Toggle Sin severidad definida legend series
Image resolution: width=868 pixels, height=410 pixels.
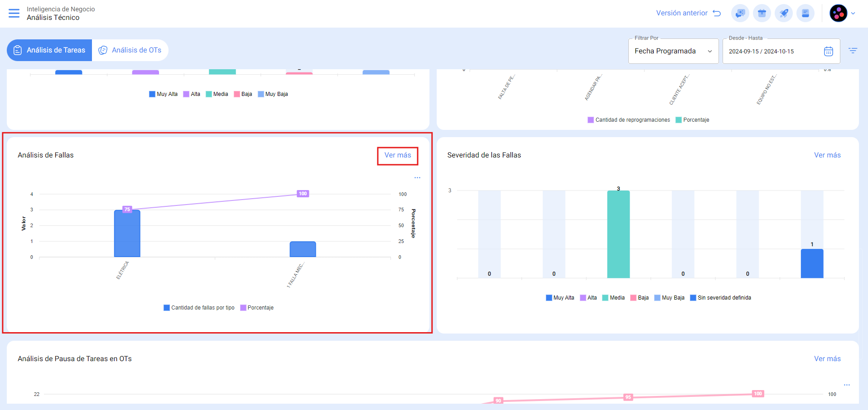[x=720, y=298]
